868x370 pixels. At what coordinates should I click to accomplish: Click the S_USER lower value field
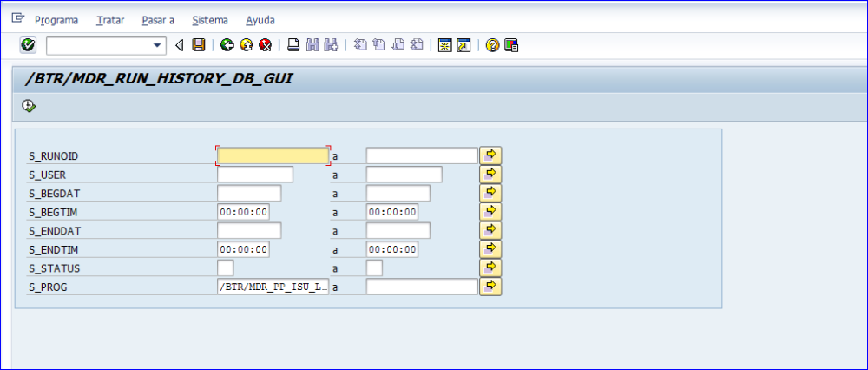(x=255, y=175)
